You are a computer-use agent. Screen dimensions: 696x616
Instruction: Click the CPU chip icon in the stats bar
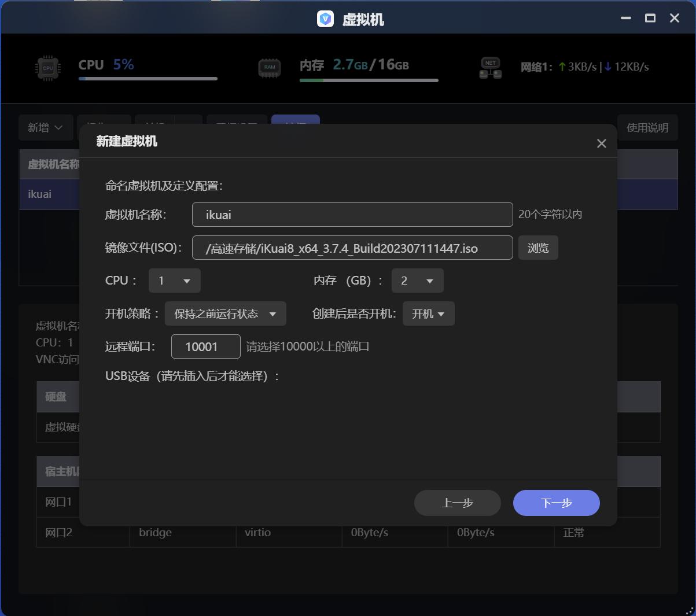pos(47,67)
